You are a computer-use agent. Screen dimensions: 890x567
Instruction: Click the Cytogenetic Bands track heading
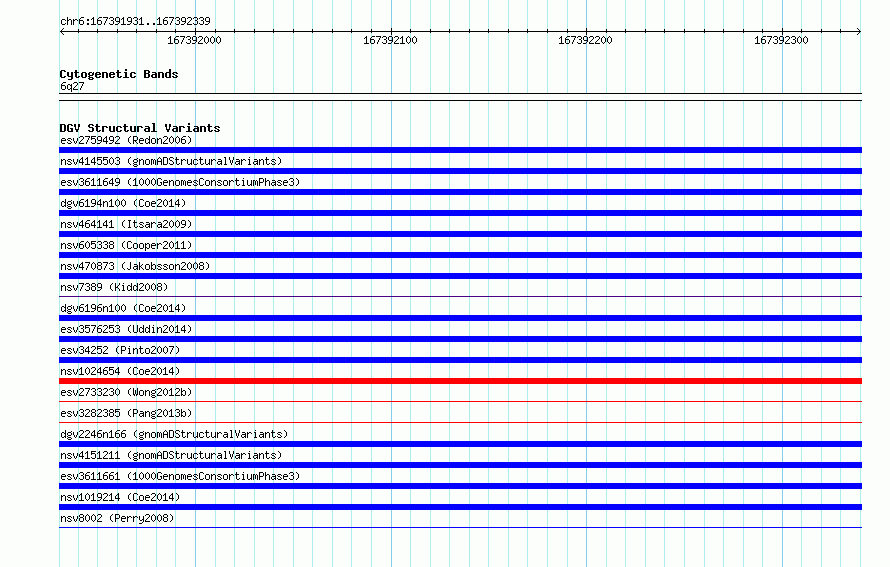click(119, 74)
